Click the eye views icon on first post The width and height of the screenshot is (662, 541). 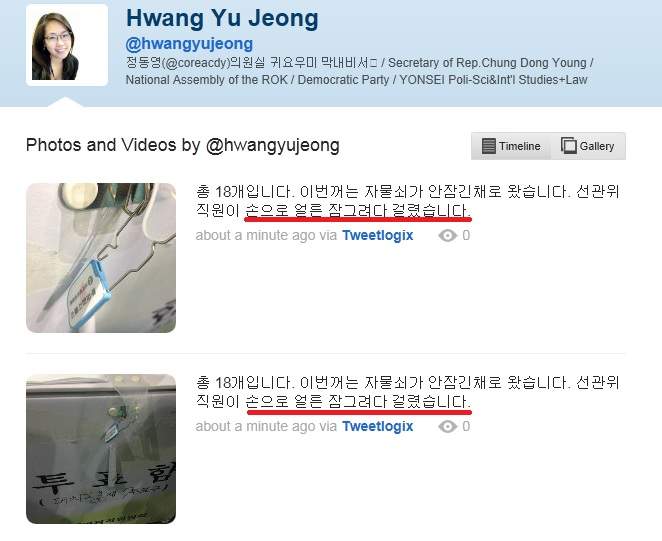(x=447, y=235)
